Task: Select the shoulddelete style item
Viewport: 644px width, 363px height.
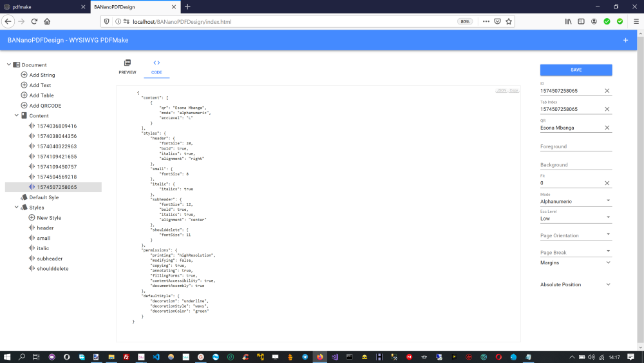Action: 53,268
